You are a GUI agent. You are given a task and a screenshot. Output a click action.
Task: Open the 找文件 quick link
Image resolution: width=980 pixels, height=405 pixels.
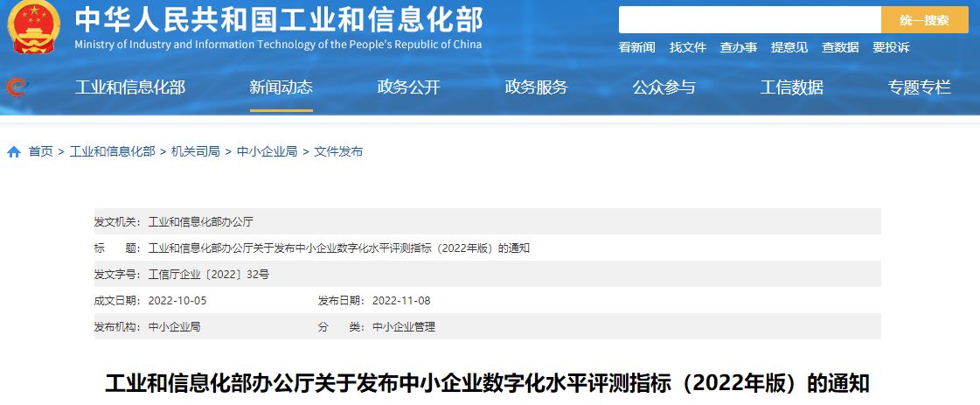687,47
